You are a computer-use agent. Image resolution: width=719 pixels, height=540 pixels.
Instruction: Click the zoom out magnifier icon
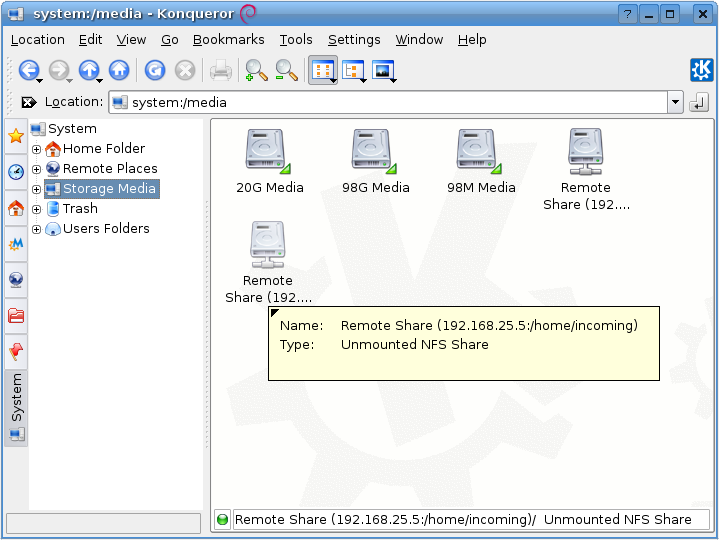286,70
